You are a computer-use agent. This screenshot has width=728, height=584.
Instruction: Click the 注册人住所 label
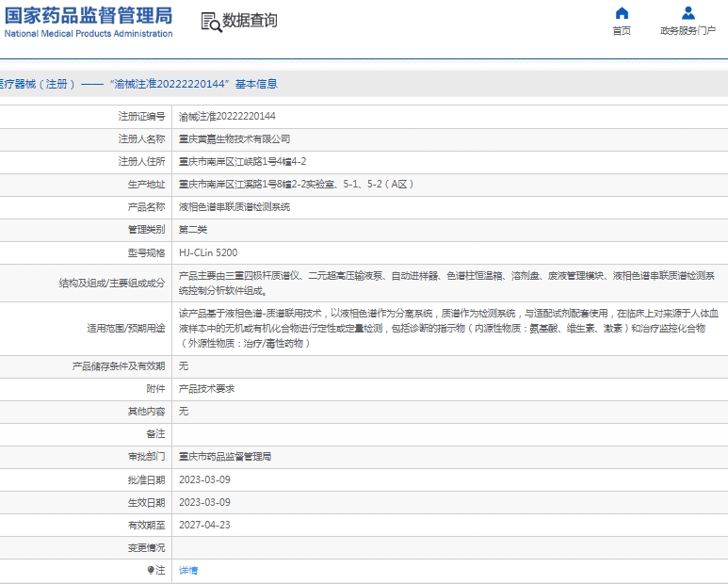click(x=141, y=162)
